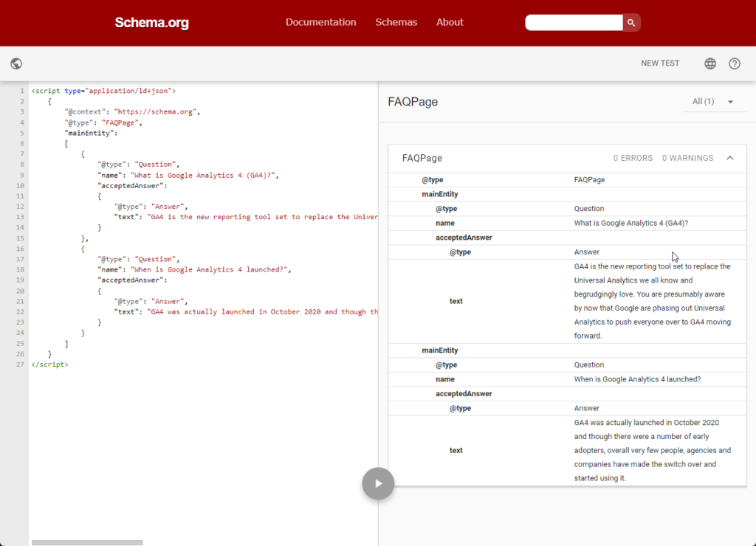
Task: Click the second mainEntity row
Action: click(x=440, y=350)
